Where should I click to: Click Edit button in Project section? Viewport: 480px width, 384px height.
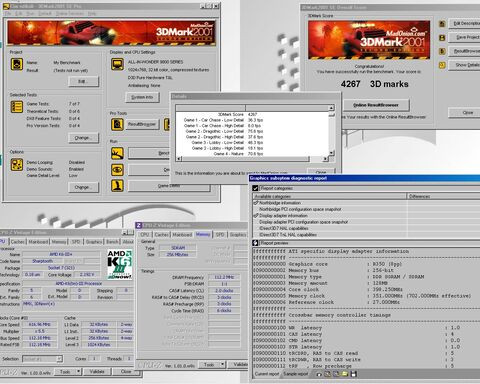point(84,81)
